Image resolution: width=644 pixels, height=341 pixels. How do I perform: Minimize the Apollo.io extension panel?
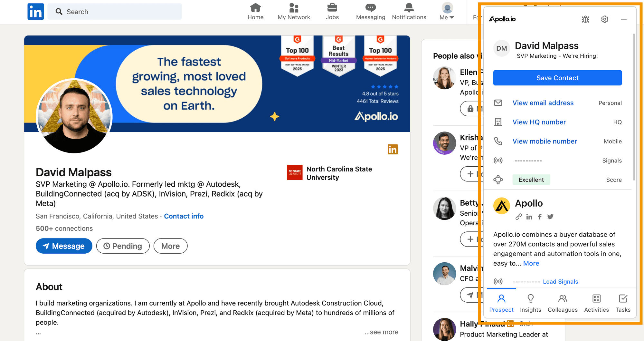624,19
